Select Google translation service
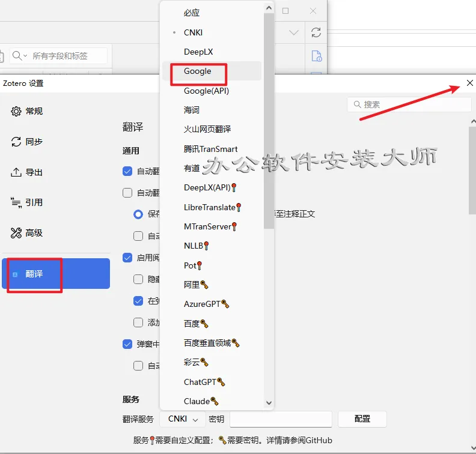The height and width of the screenshot is (454, 476). coord(212,71)
